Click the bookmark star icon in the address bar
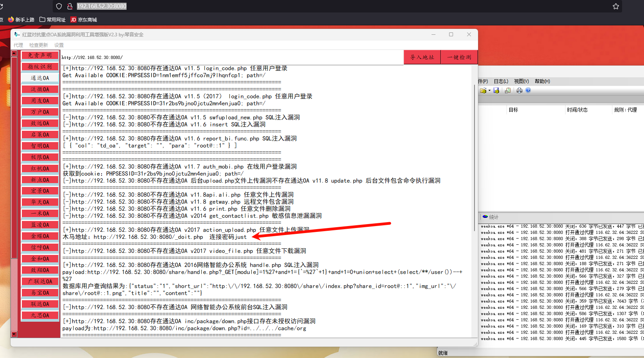 click(616, 6)
